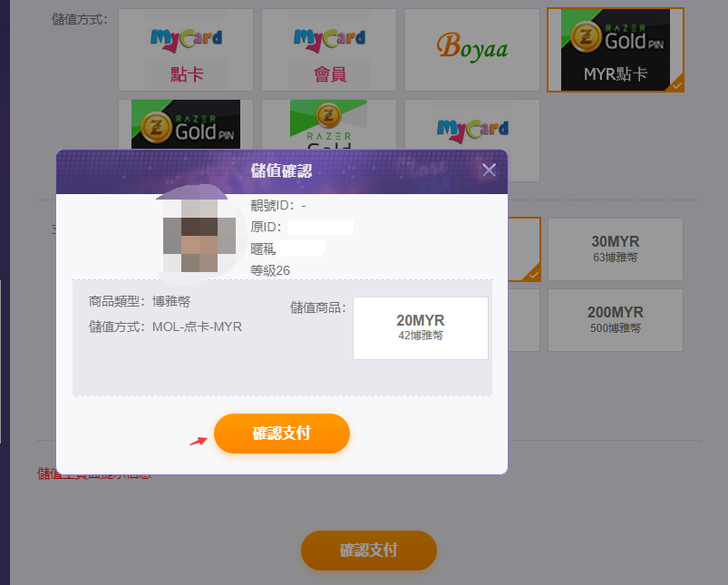Click the 商品類型: 博雅幣 text
The height and width of the screenshot is (585, 728).
coord(140,301)
